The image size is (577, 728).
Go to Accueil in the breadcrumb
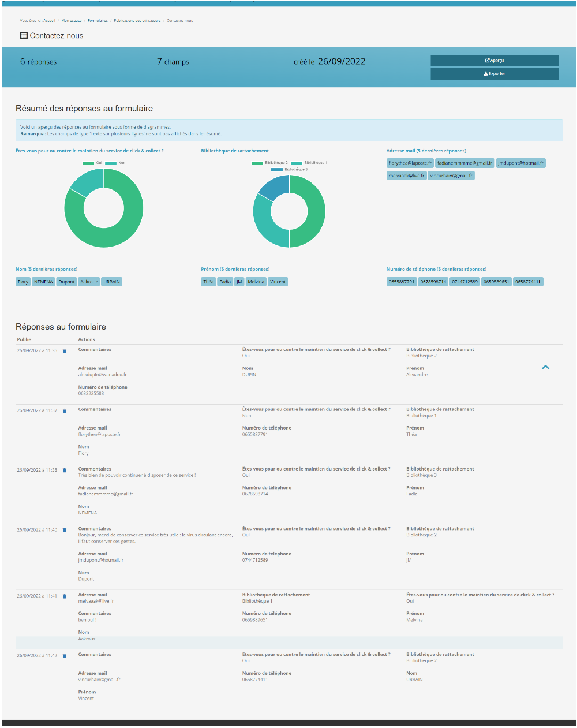[x=50, y=21]
